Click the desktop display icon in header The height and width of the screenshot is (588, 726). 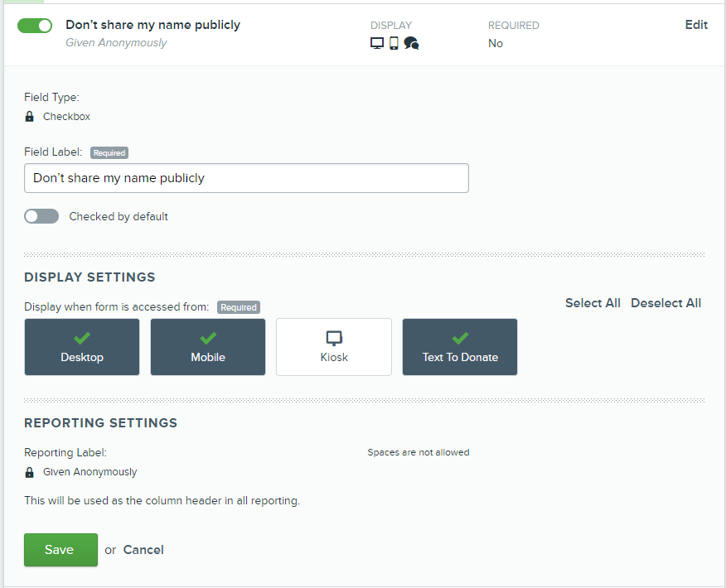[377, 43]
